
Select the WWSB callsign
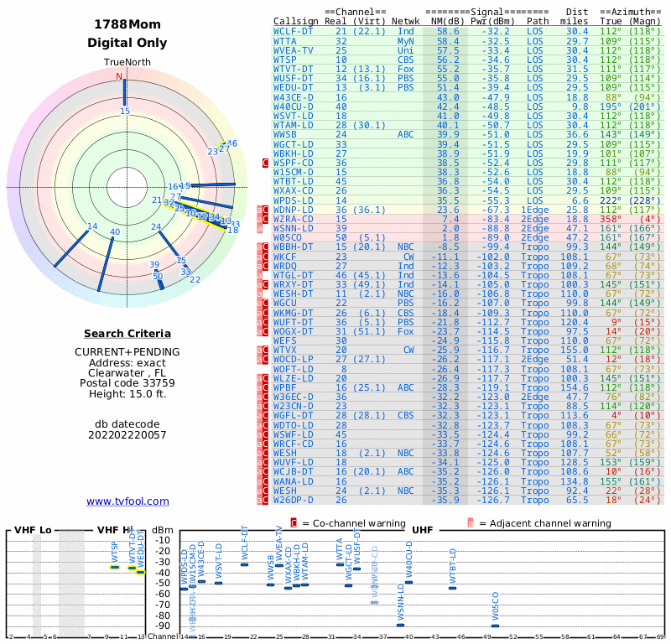click(284, 134)
